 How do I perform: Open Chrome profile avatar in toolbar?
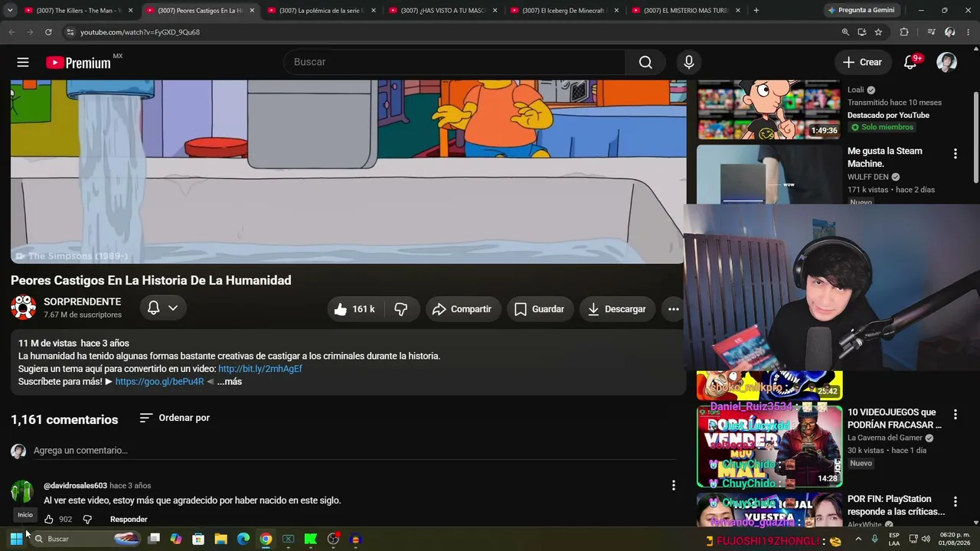(950, 32)
